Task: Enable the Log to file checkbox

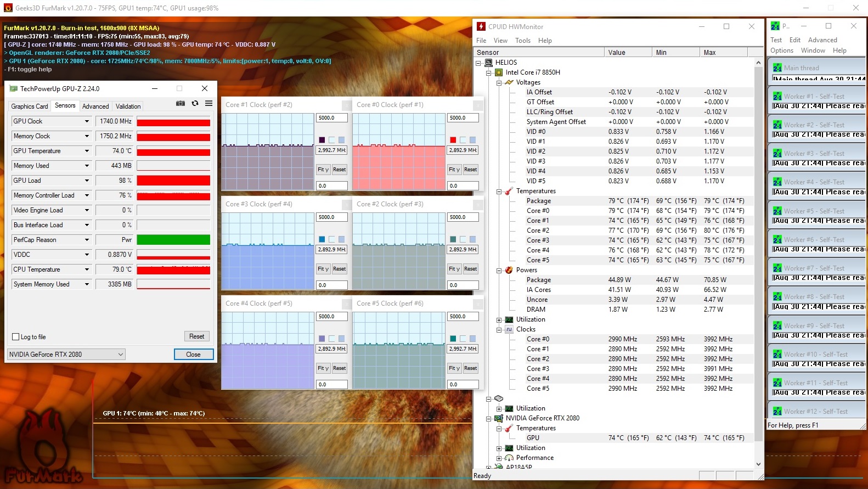Action: tap(15, 337)
